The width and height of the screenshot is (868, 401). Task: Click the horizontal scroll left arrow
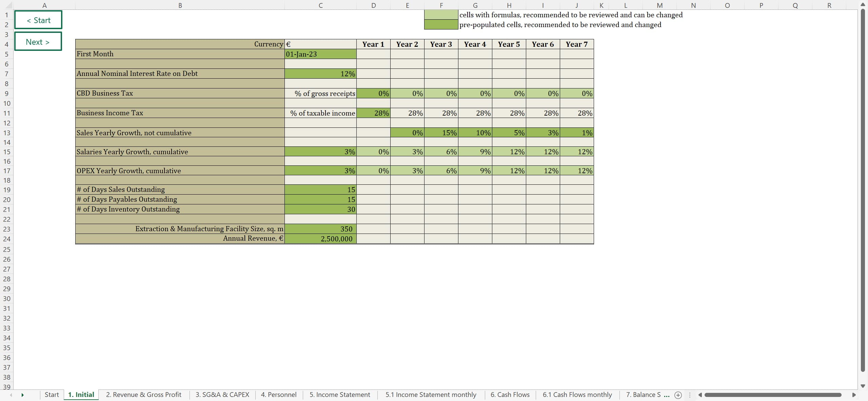pyautogui.click(x=700, y=395)
